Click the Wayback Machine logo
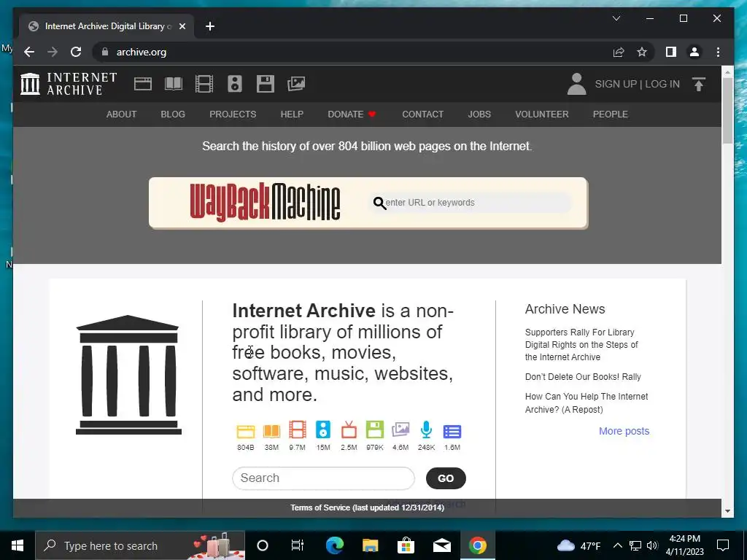Image resolution: width=747 pixels, height=560 pixels. pyautogui.click(x=265, y=203)
